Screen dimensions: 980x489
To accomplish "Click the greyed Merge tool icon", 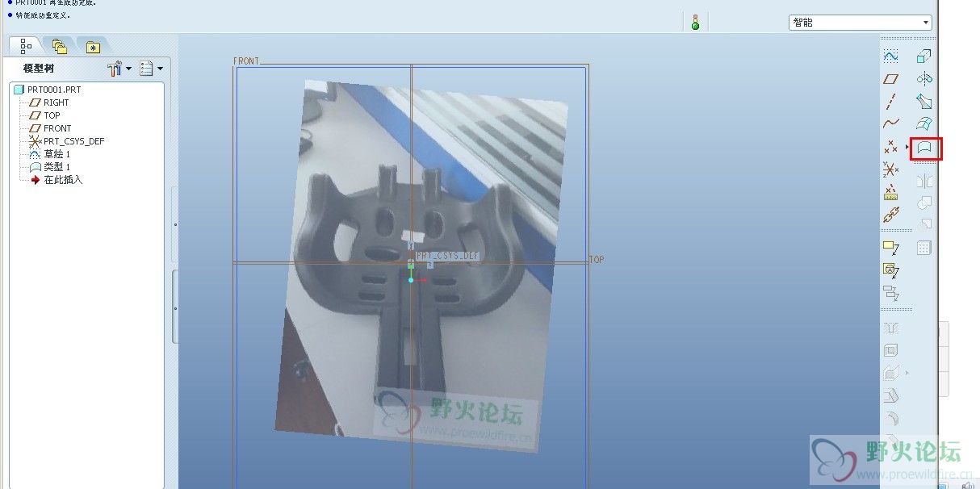I will coord(924,203).
